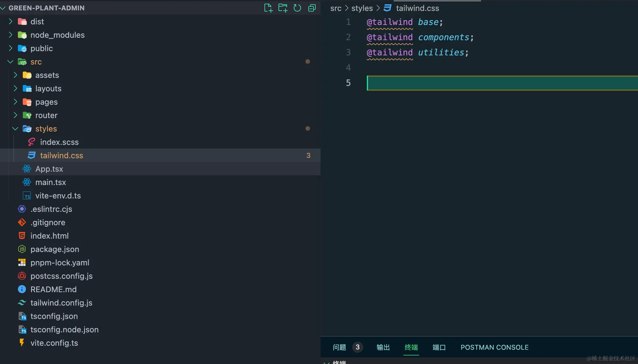Click the src breadcrumb segment

click(336, 8)
